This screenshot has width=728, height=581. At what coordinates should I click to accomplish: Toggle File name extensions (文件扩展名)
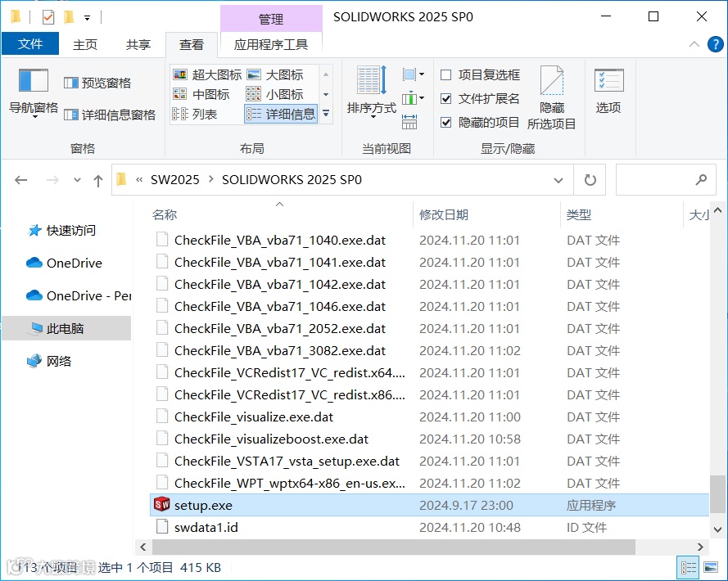480,98
